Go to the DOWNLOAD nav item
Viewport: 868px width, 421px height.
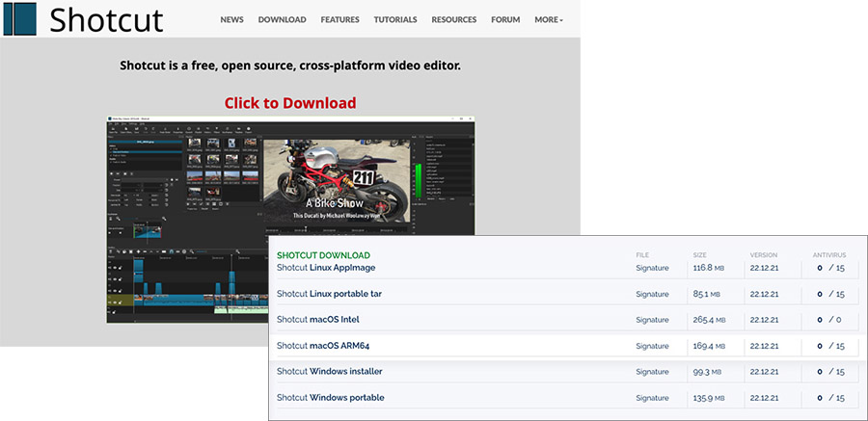click(x=282, y=19)
